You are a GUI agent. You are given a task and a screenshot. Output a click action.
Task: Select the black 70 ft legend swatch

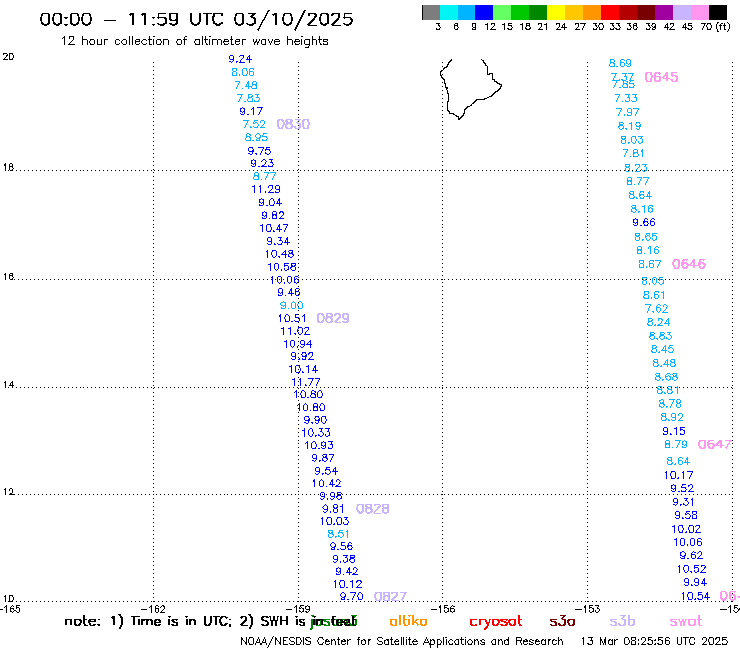[718, 12]
